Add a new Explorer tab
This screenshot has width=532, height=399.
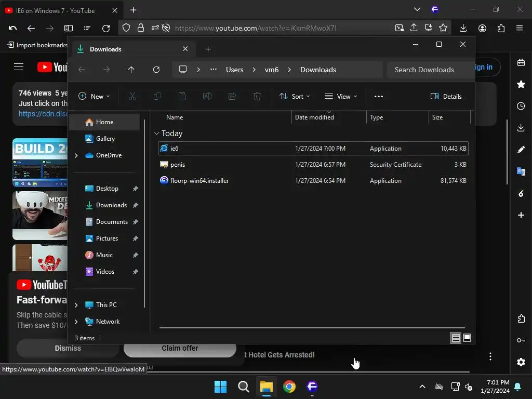[208, 49]
